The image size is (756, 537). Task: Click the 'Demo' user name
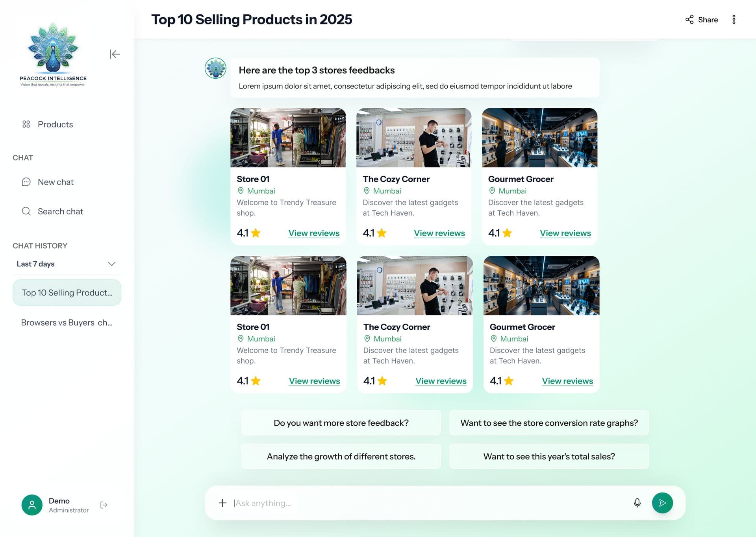point(59,501)
